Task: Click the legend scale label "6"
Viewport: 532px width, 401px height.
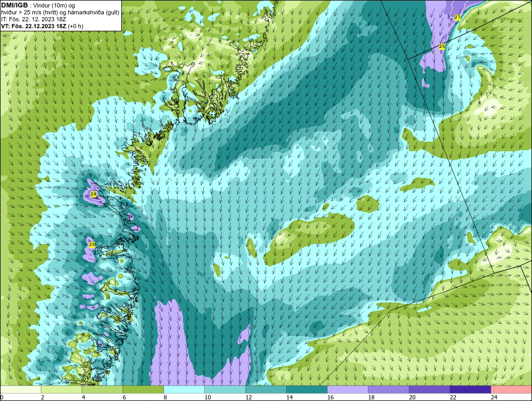Action: pyautogui.click(x=124, y=397)
